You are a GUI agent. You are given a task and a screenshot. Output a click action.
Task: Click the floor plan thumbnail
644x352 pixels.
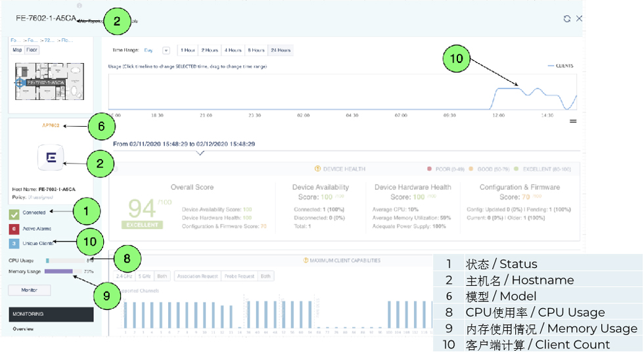point(50,81)
